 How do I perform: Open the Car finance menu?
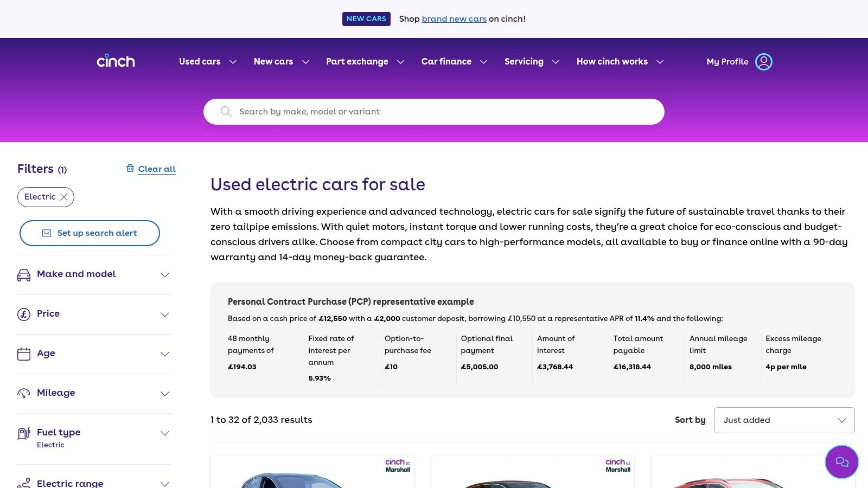454,62
